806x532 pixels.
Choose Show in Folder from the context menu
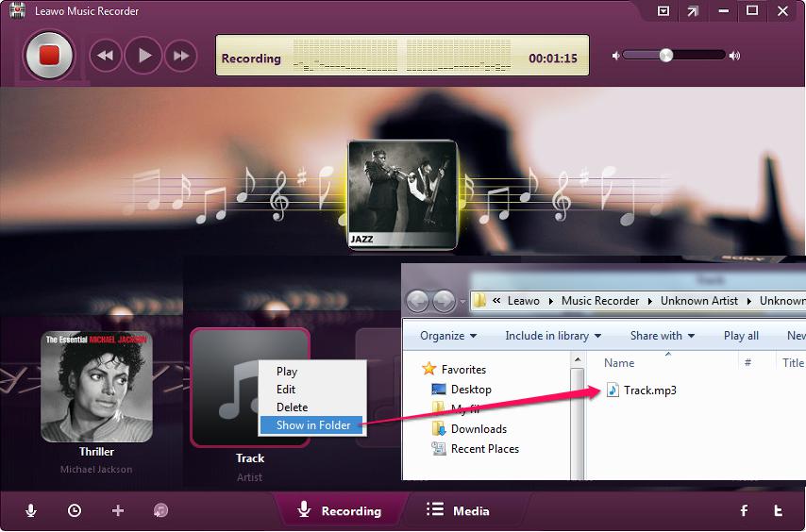click(313, 425)
